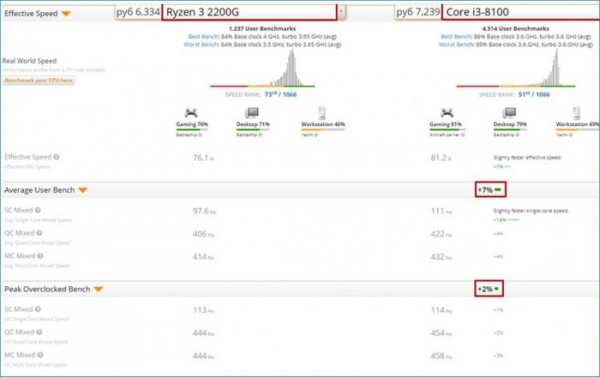The height and width of the screenshot is (377, 600).
Task: Click the Core i3 Workstation tower icon
Action: click(x=577, y=113)
